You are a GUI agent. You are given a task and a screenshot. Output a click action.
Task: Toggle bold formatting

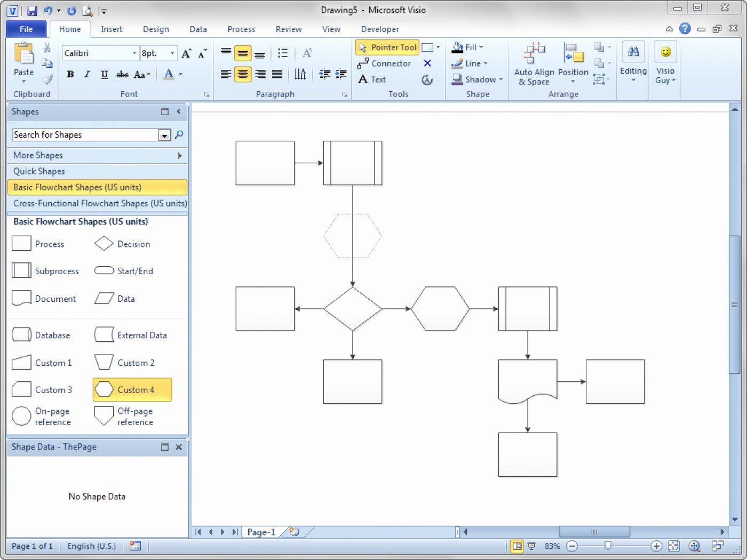tap(70, 74)
